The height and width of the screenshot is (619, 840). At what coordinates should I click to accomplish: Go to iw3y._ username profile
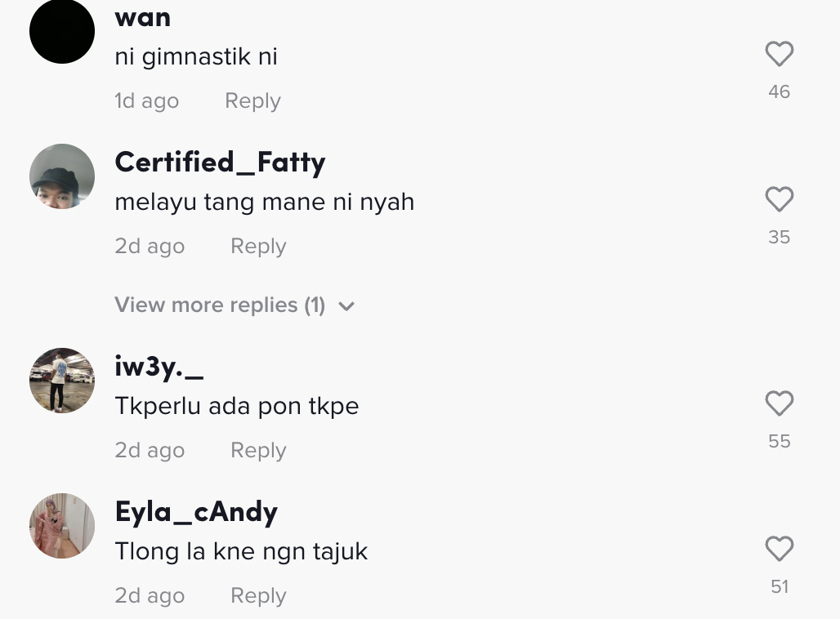(159, 367)
